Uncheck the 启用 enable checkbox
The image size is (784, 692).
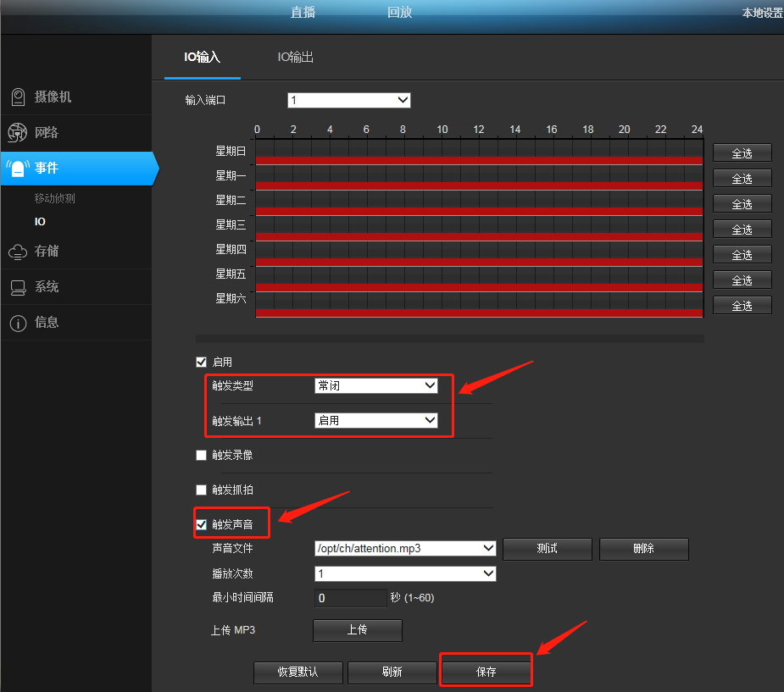coord(202,363)
